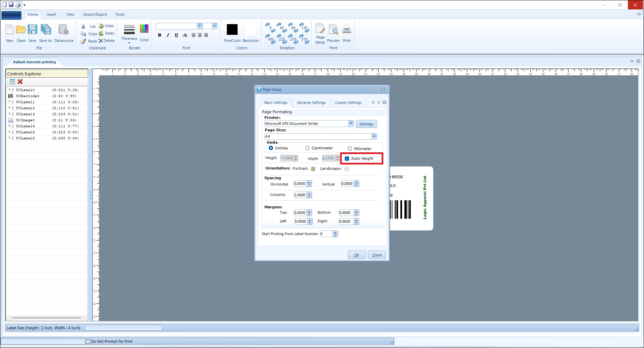The image size is (644, 348).
Task: Open the border Color picker icon
Action: click(x=144, y=29)
